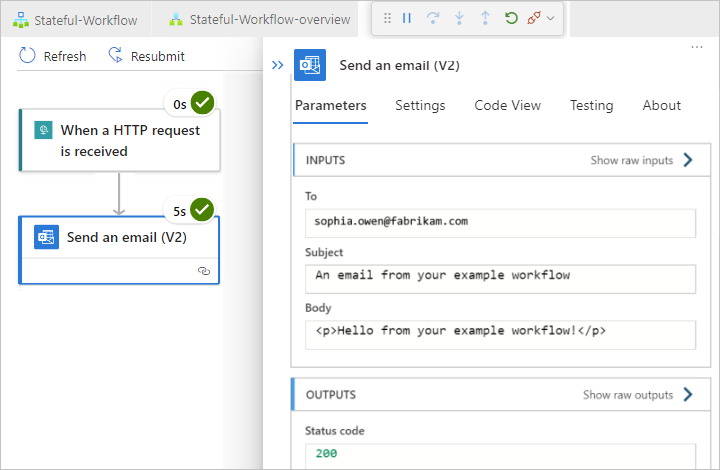Click the Subject input field
This screenshot has width=720, height=470.
click(500, 278)
